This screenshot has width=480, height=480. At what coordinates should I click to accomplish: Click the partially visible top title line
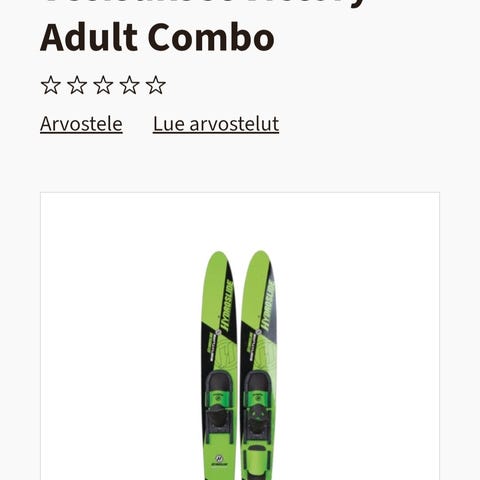point(203,3)
